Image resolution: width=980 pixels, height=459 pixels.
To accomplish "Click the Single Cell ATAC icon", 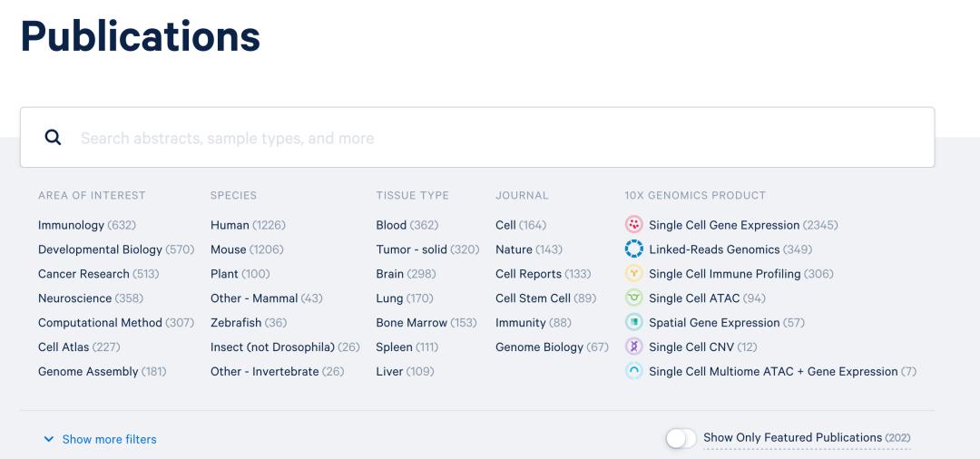I will (634, 298).
